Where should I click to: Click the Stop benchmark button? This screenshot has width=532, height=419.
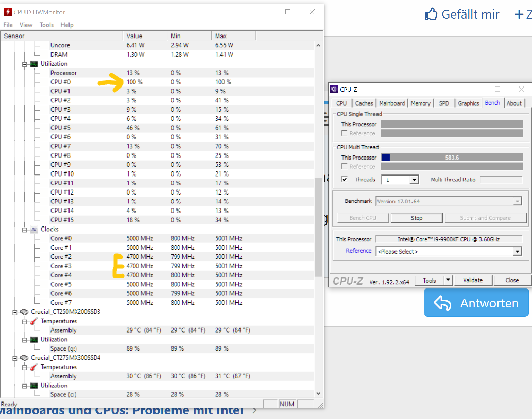[x=417, y=218]
